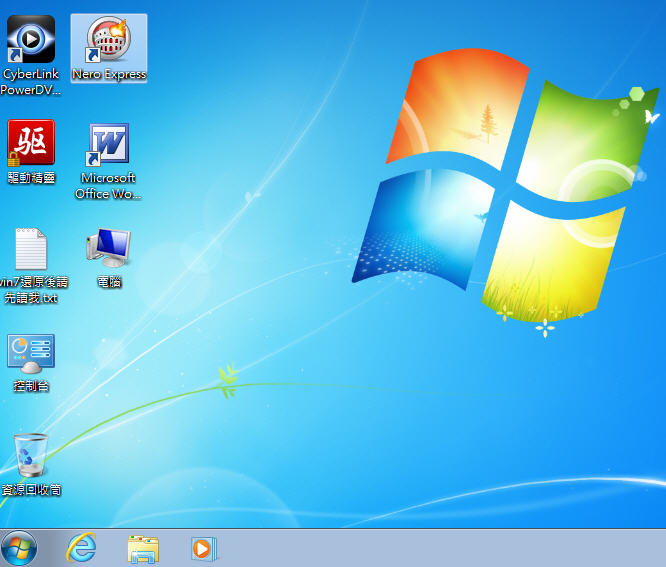The height and width of the screenshot is (567, 666).
Task: Click the red 驅動精靈 desktop icon
Action: (x=31, y=143)
